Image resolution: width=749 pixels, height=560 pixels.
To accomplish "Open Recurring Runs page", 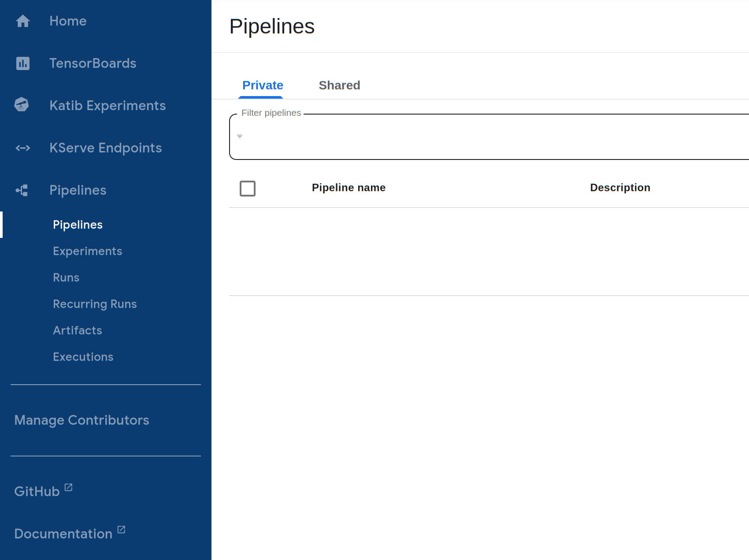I will [95, 304].
